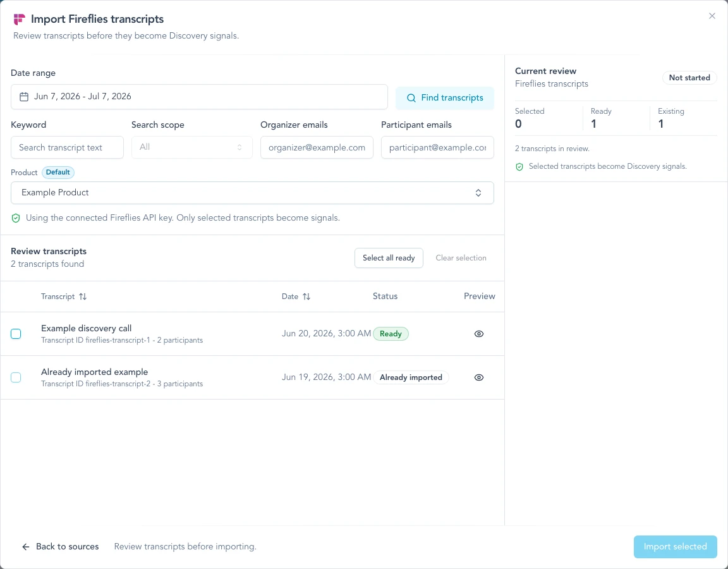Viewport: 728px width, 569px height.
Task: Sort by Transcript column arrows icon
Action: point(83,297)
